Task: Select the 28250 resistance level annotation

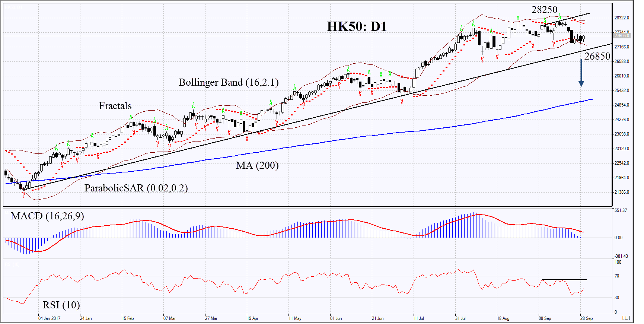Action: pyautogui.click(x=544, y=10)
